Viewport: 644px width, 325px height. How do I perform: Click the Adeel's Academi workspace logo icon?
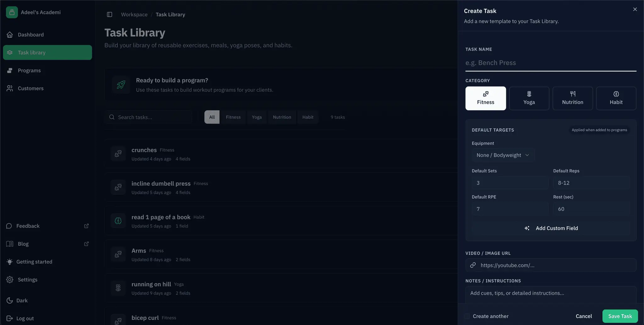coord(12,12)
